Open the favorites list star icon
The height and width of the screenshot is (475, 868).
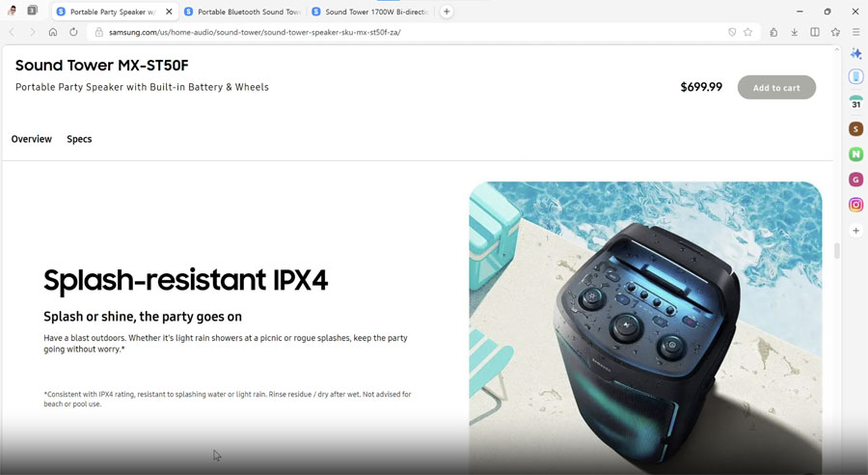[x=835, y=32]
